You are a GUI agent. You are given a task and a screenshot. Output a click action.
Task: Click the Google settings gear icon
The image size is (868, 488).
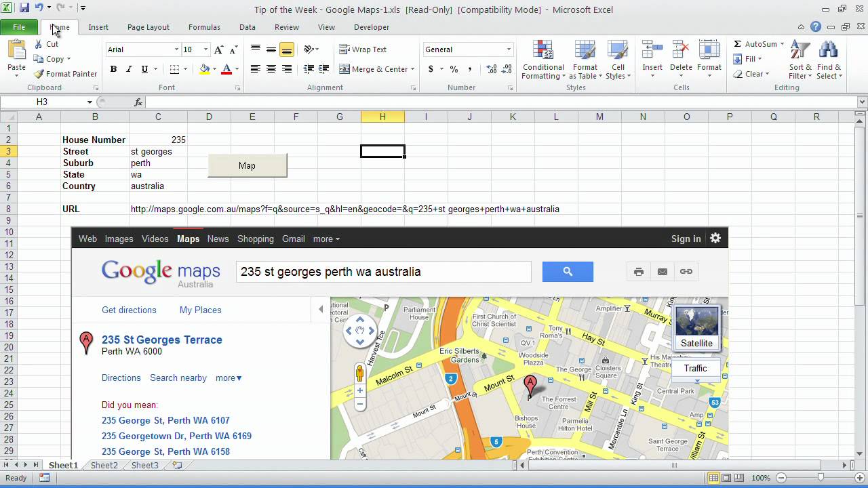coord(715,238)
